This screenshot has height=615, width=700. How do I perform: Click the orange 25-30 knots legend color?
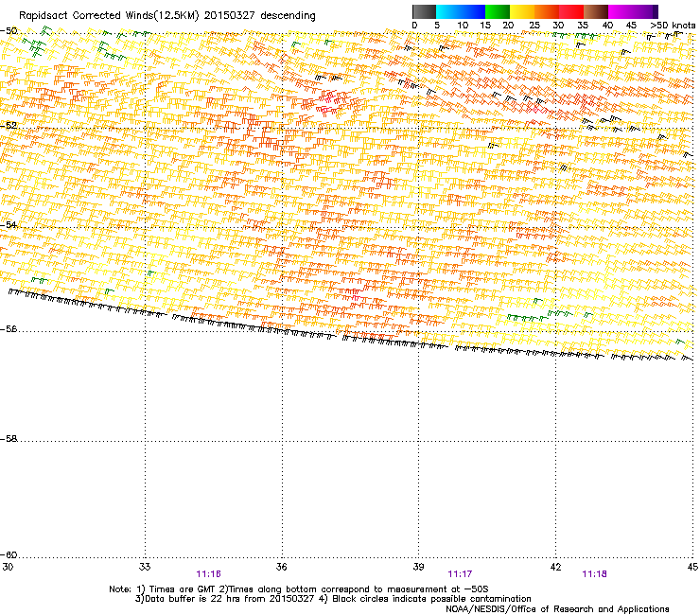(547, 11)
